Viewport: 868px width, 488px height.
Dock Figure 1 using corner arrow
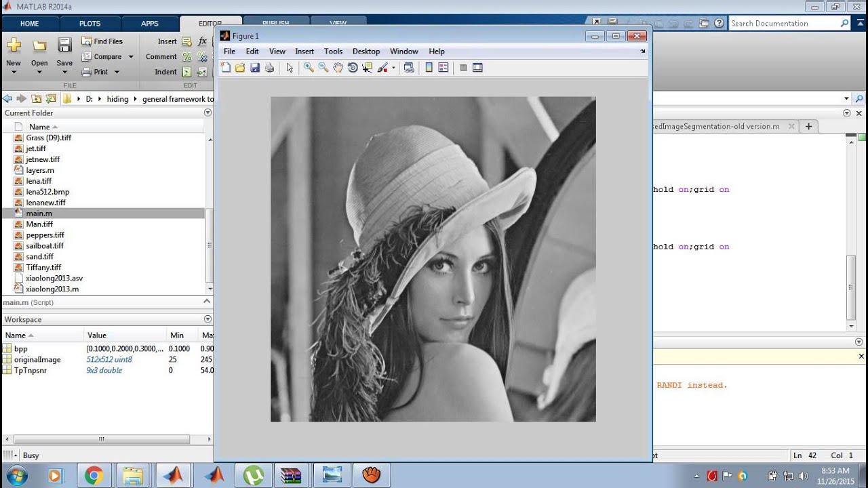[x=643, y=52]
